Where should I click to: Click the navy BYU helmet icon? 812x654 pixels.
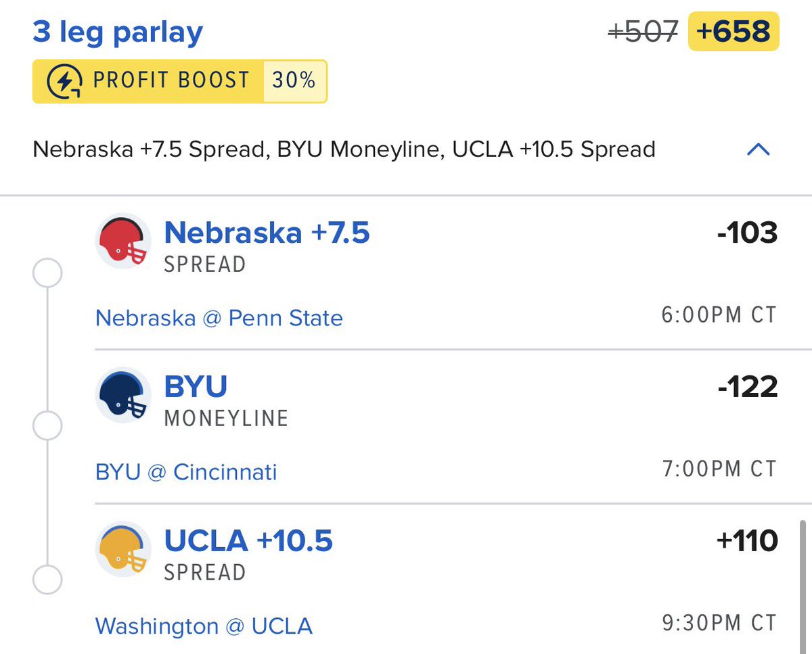coord(122,396)
